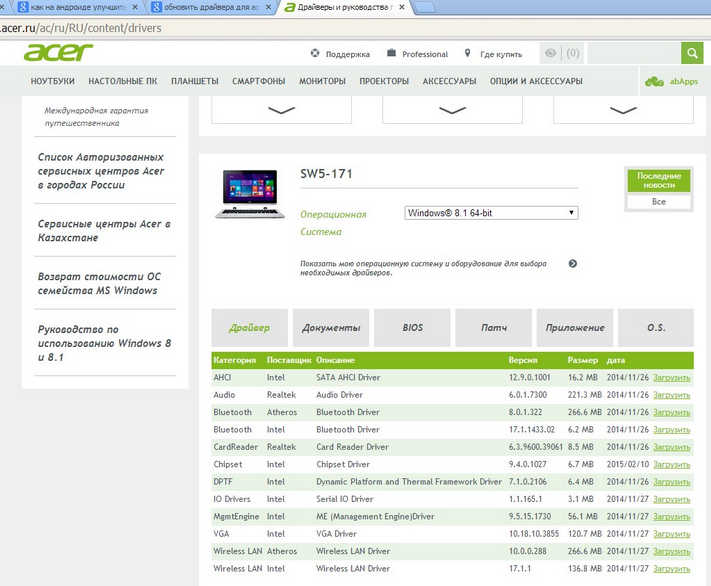711x586 pixels.
Task: Open Поддержка support link
Action: [340, 54]
